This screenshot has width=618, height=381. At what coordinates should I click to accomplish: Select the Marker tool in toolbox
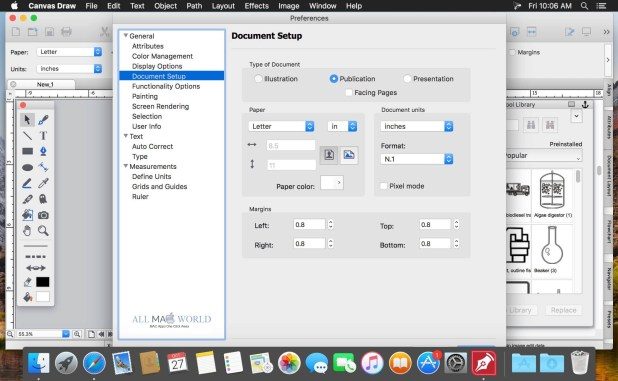27,199
